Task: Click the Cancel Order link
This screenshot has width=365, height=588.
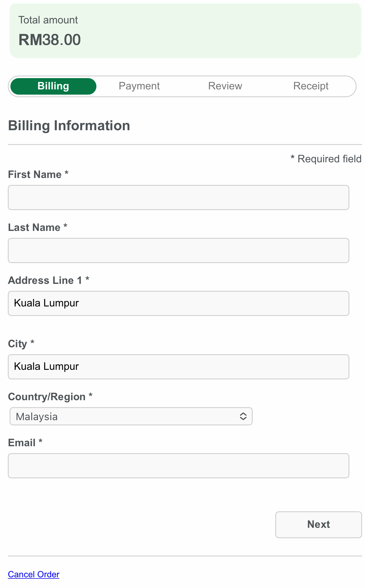Action: click(34, 574)
